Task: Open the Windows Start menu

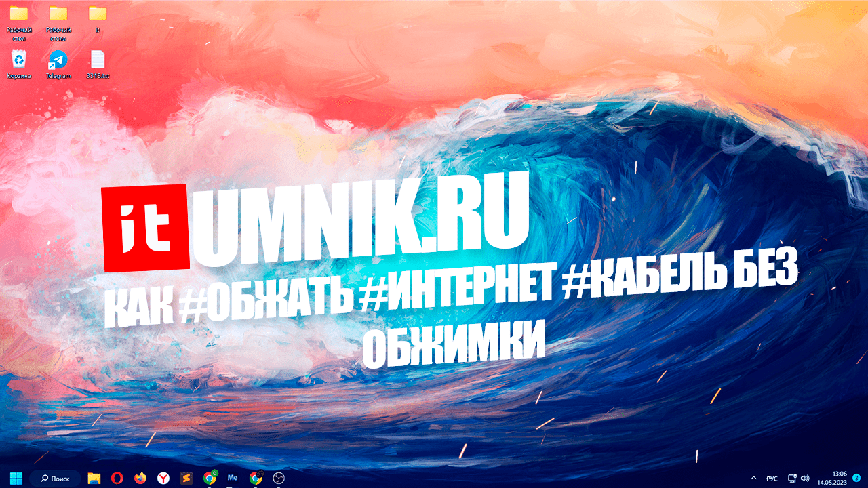Action: 15,478
